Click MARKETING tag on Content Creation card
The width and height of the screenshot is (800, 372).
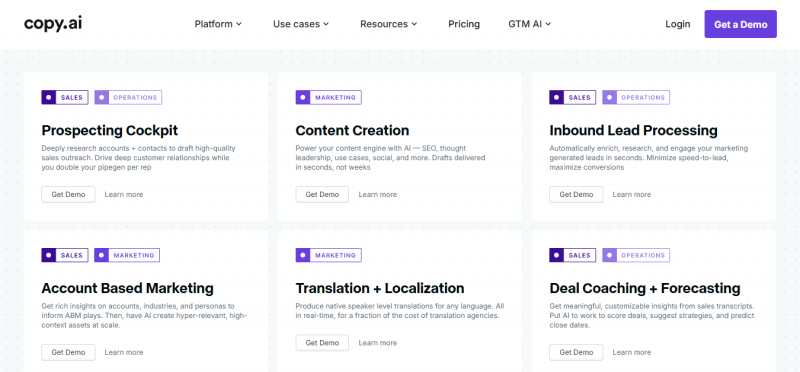pos(329,97)
